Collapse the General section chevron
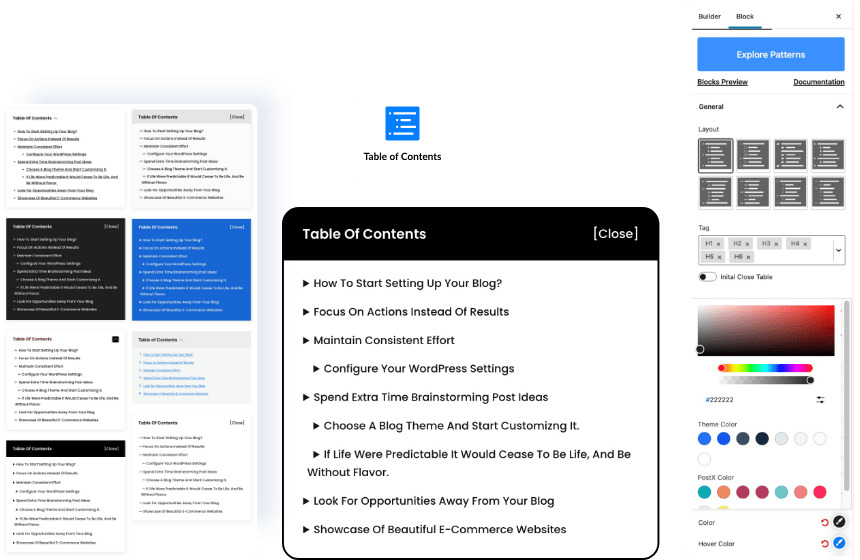The width and height of the screenshot is (860, 560). coord(839,106)
